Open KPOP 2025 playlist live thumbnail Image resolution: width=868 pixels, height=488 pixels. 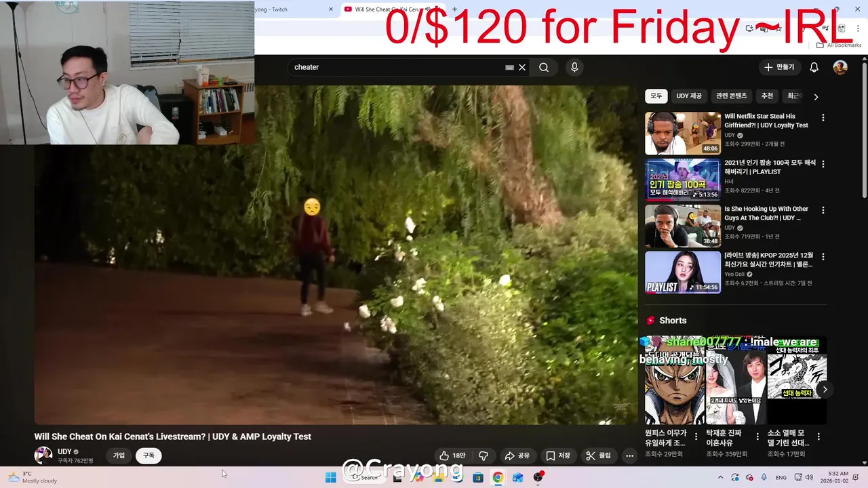click(x=683, y=272)
